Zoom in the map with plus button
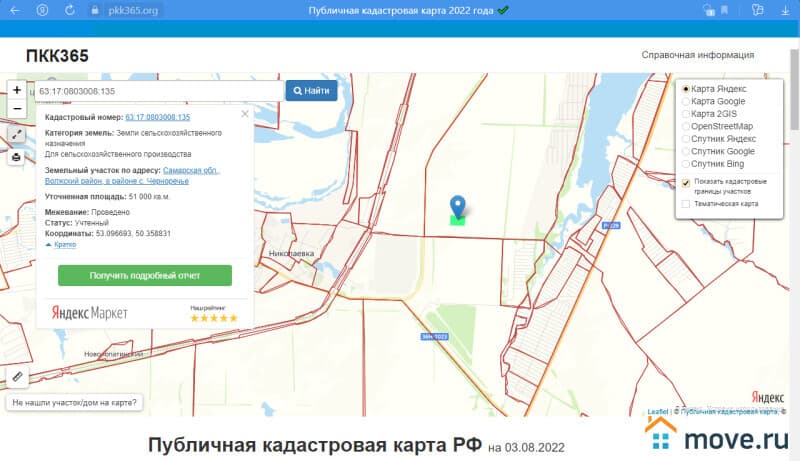 pos(17,90)
